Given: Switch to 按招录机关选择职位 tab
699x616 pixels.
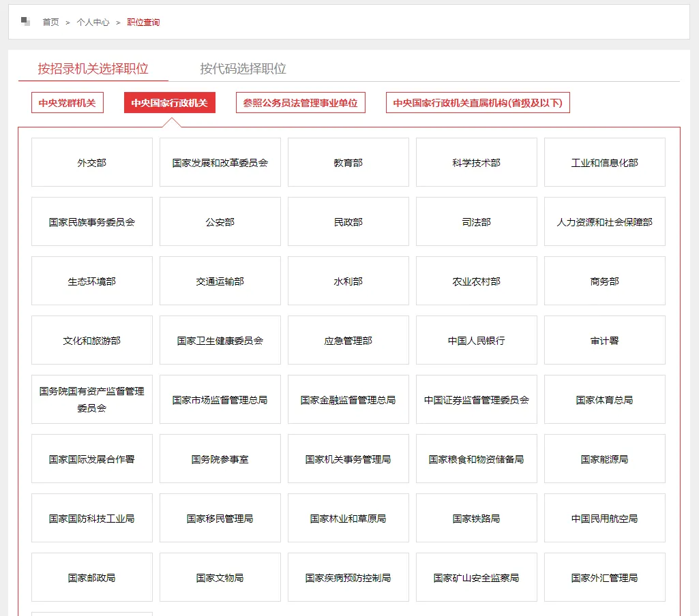Looking at the screenshot, I should pos(93,69).
